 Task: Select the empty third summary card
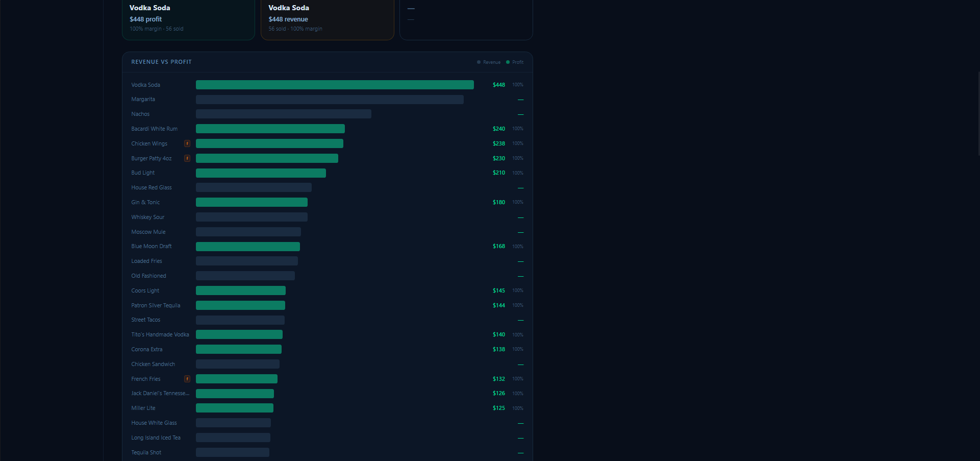[x=466, y=18]
